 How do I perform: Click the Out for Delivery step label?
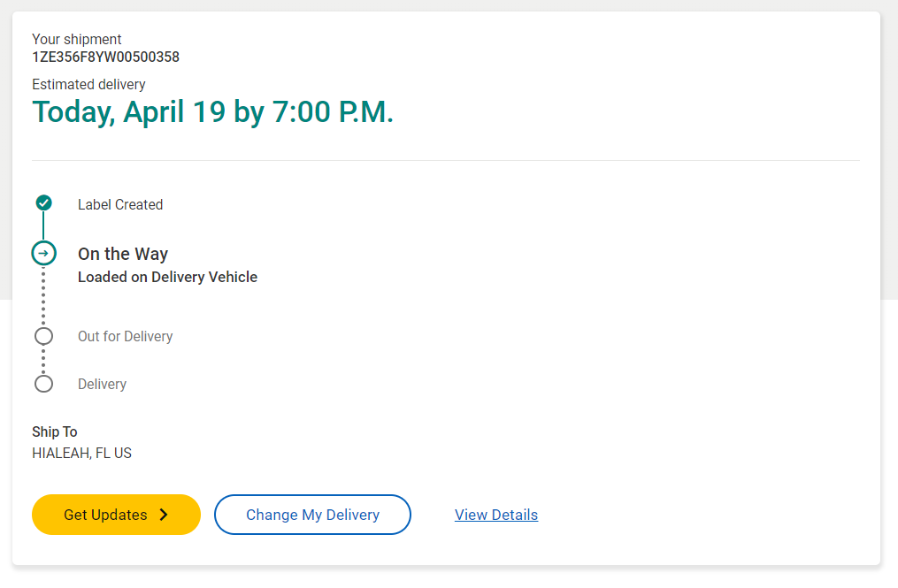tap(125, 336)
